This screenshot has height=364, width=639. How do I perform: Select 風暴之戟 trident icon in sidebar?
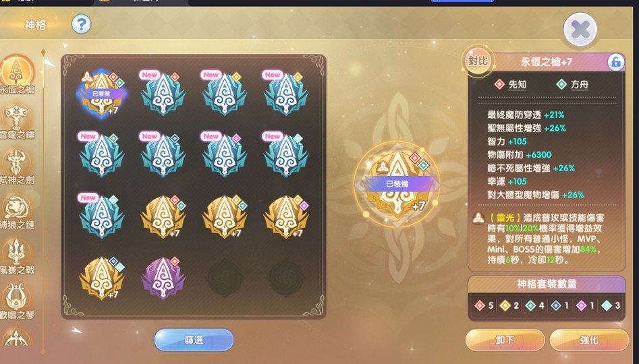[17, 257]
